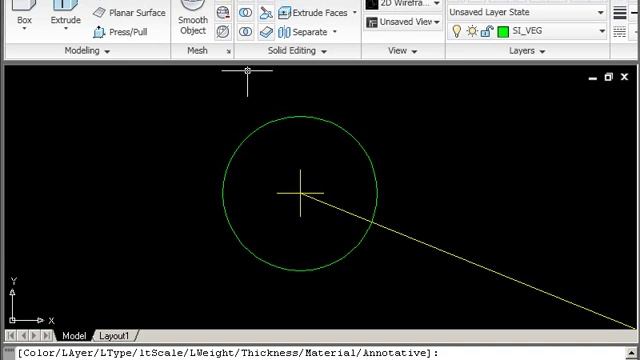Click the linetype dashed-lines icon
This screenshot has width=640, height=360.
[x=620, y=32]
